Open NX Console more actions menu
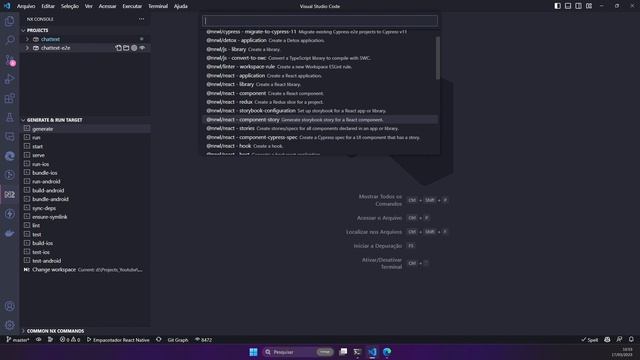 141,19
